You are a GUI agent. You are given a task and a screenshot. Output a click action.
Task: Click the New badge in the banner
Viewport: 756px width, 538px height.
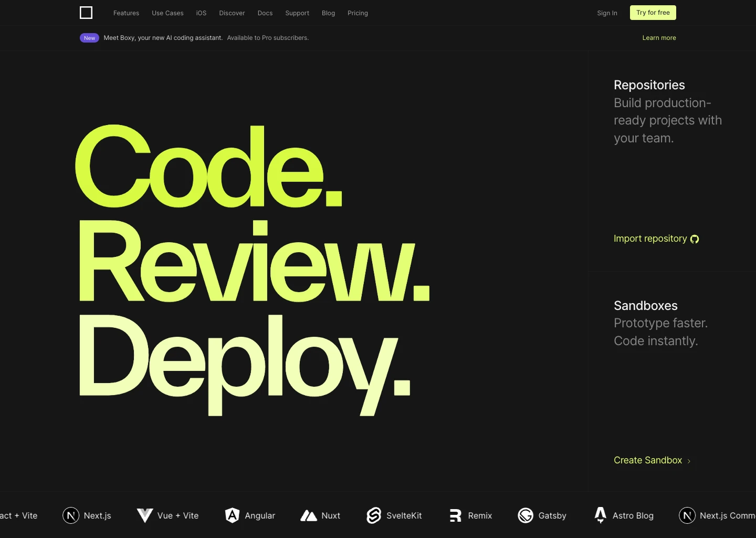[x=89, y=37]
